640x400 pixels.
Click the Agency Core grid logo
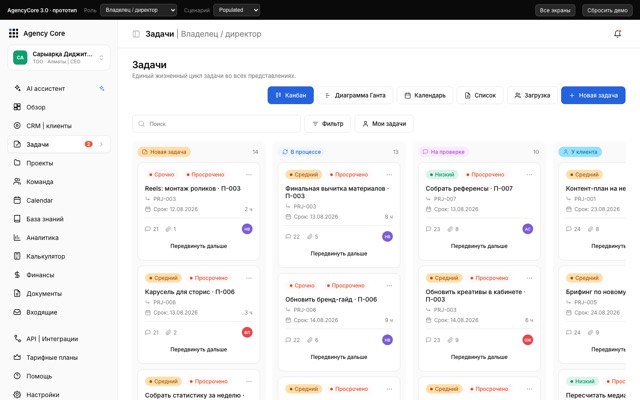click(x=13, y=33)
